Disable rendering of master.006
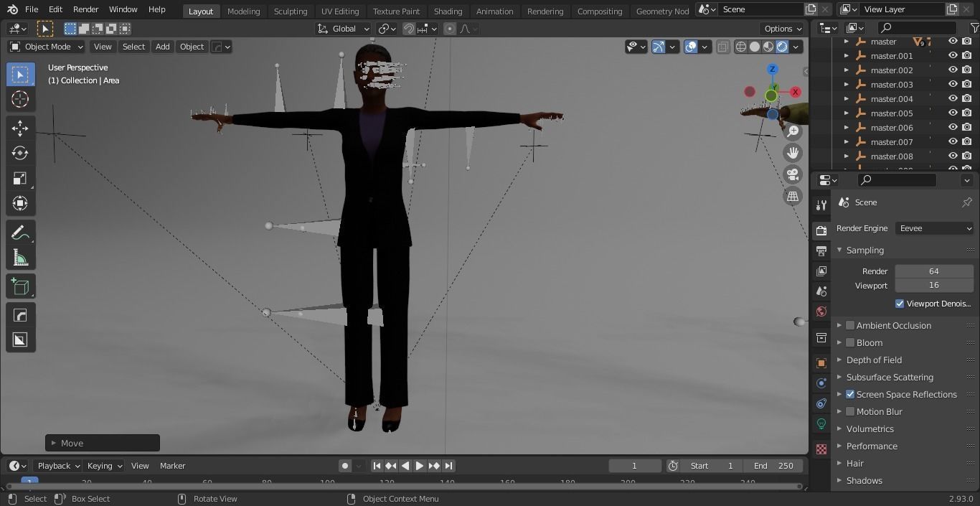This screenshot has height=506, width=980. click(x=966, y=128)
